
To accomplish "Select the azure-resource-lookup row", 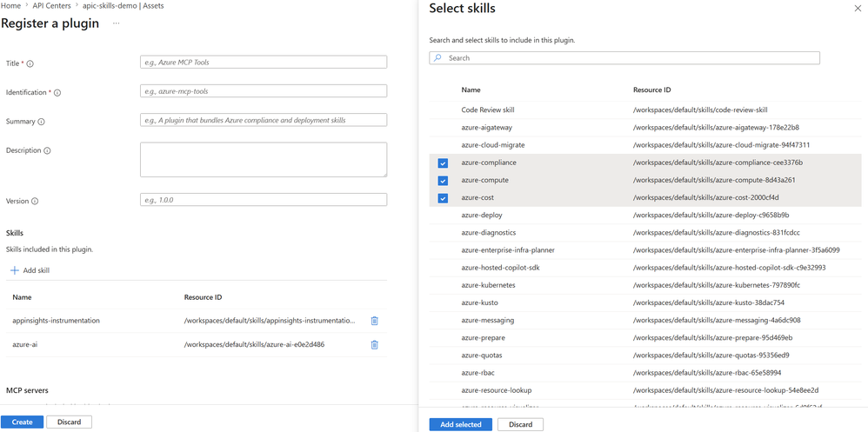I will coord(645,390).
